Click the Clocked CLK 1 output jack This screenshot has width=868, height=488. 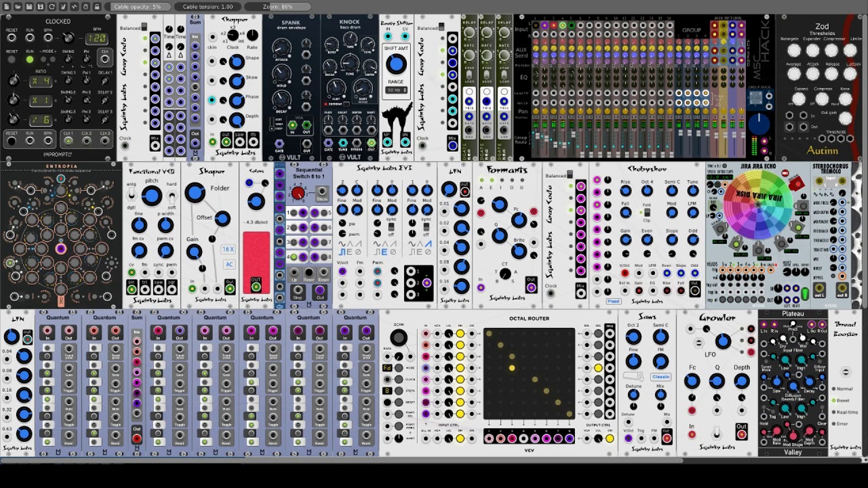(x=68, y=140)
